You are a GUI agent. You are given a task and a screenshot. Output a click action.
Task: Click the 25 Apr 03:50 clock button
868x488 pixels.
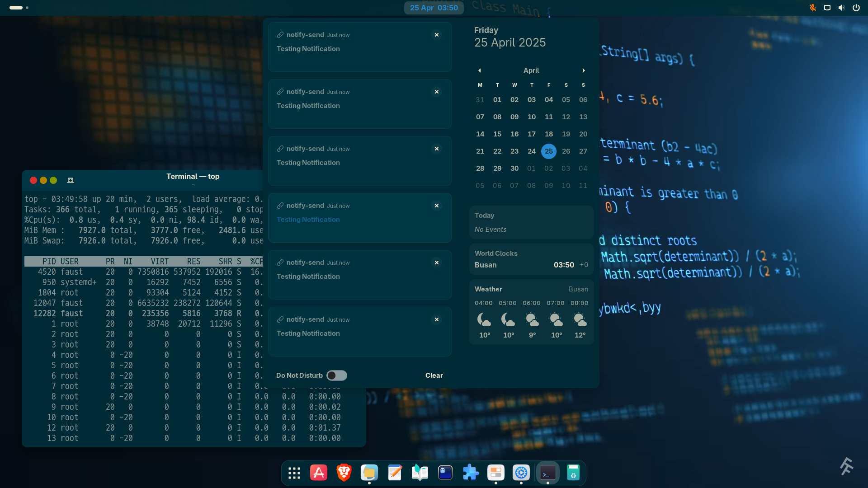pos(434,8)
